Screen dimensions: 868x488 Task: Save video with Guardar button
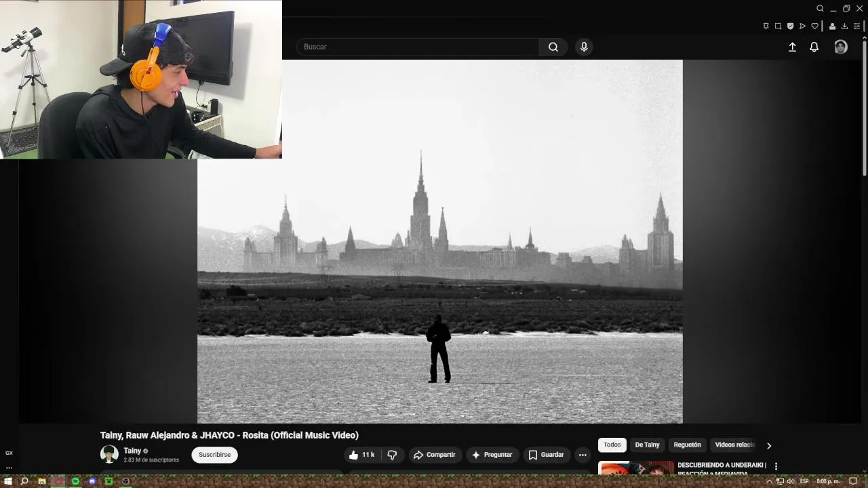tap(547, 455)
